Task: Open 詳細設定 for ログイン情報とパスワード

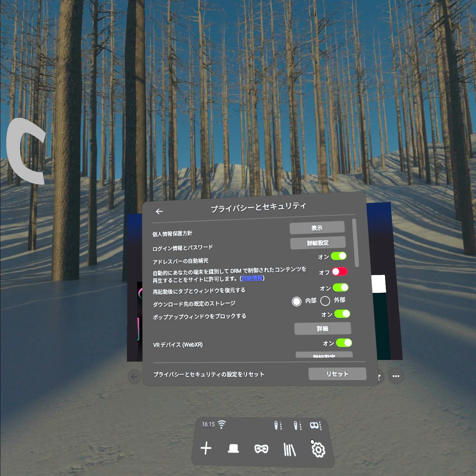Action: (x=318, y=243)
